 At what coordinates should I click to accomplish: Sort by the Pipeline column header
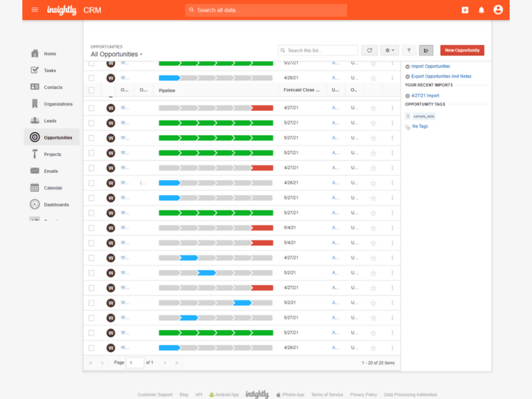(167, 90)
